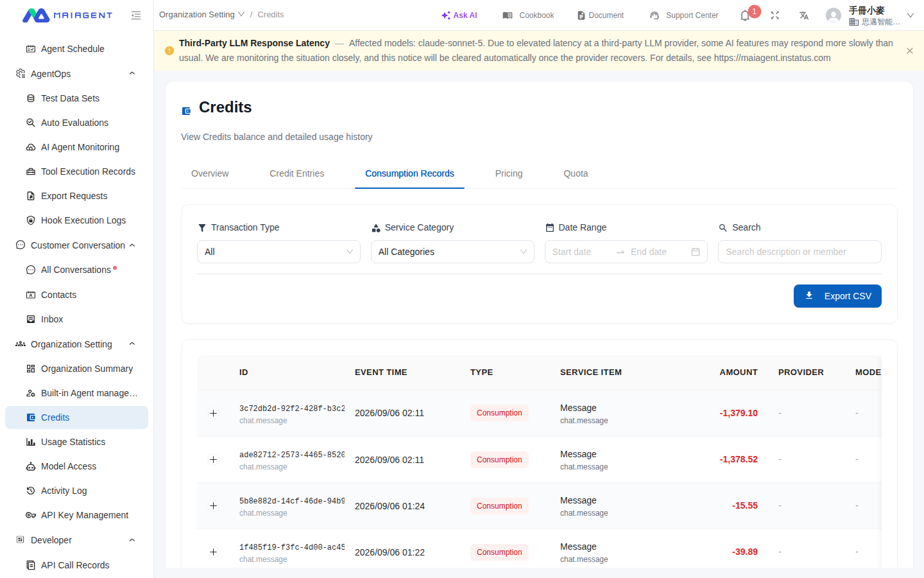
Task: Open Agent Schedule in sidebar
Action: pyautogui.click(x=77, y=49)
